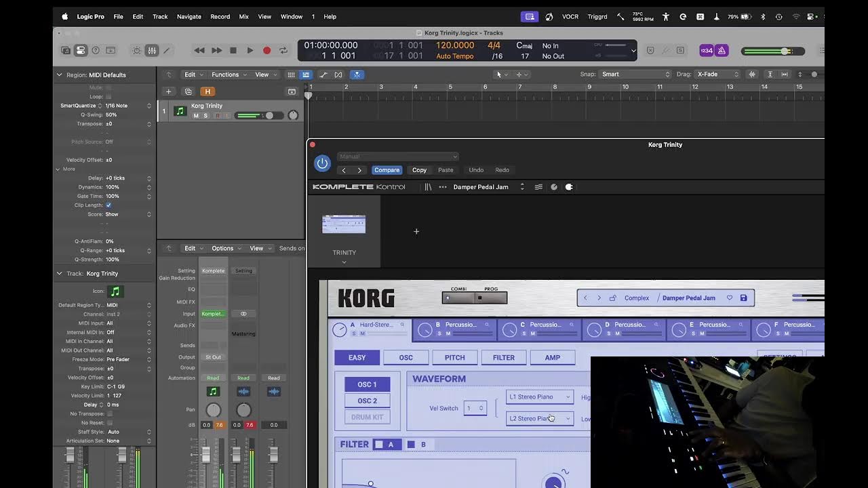
Task: Open the SmartQuantize 1/16 Note dropdown
Action: pyautogui.click(x=127, y=106)
